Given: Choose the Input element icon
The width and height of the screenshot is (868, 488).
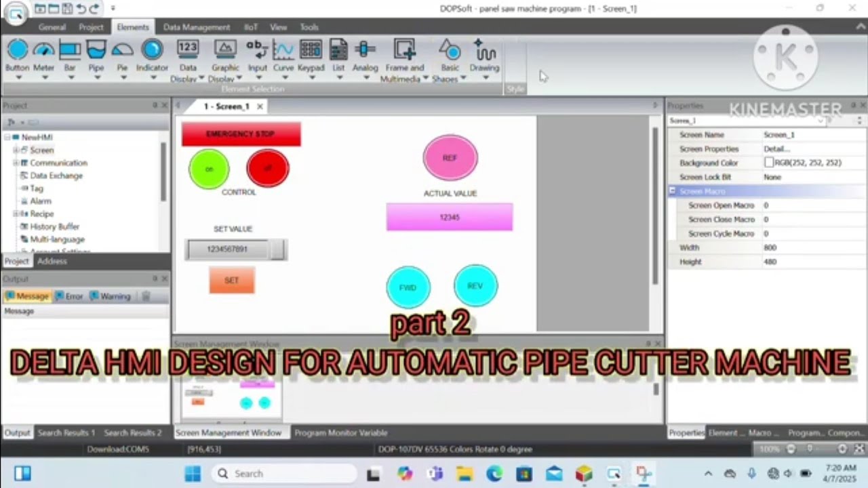Looking at the screenshot, I should point(257,49).
